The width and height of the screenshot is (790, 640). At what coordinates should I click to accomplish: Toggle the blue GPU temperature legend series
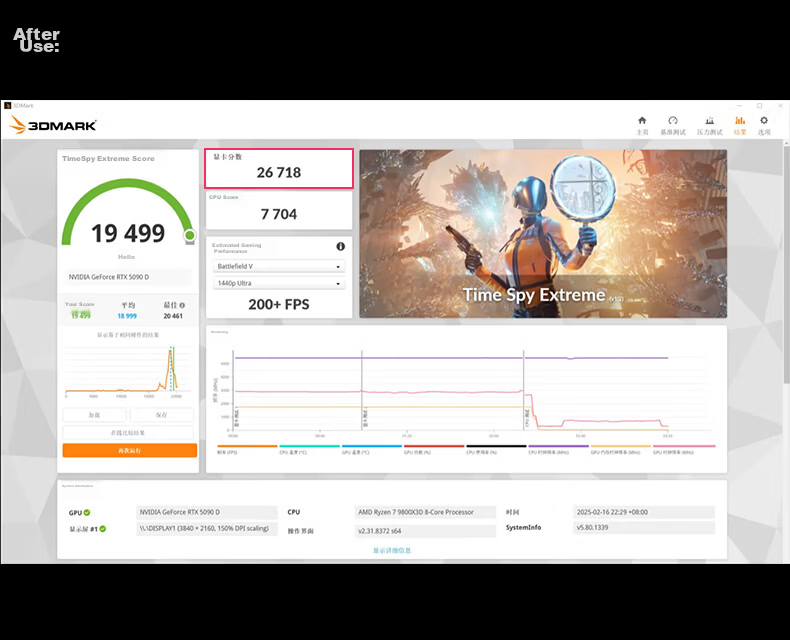pos(372,449)
